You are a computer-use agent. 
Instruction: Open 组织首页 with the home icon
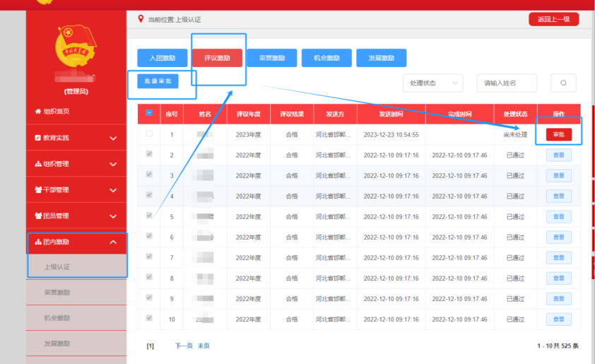pyautogui.click(x=52, y=112)
